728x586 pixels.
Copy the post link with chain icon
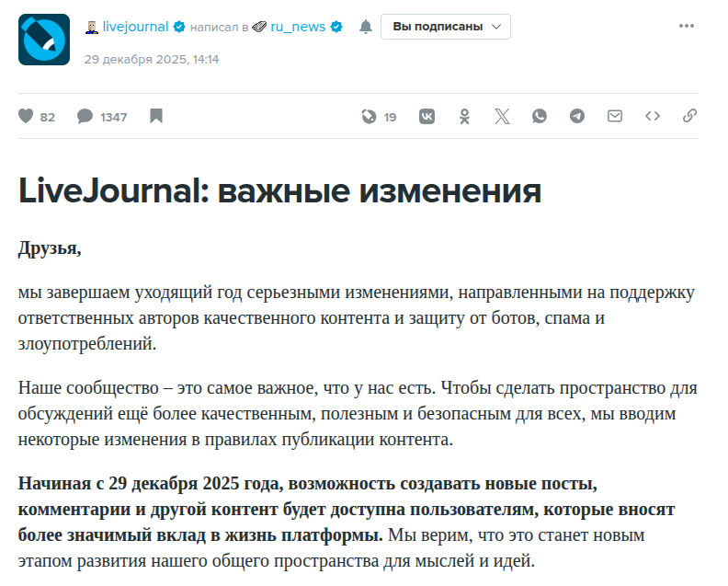pos(689,117)
